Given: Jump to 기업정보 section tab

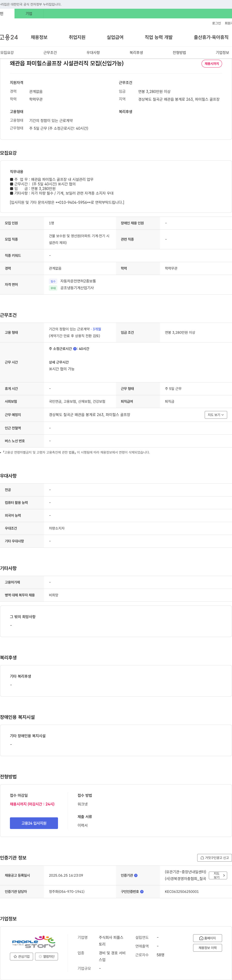Looking at the screenshot, I should coord(223,53).
